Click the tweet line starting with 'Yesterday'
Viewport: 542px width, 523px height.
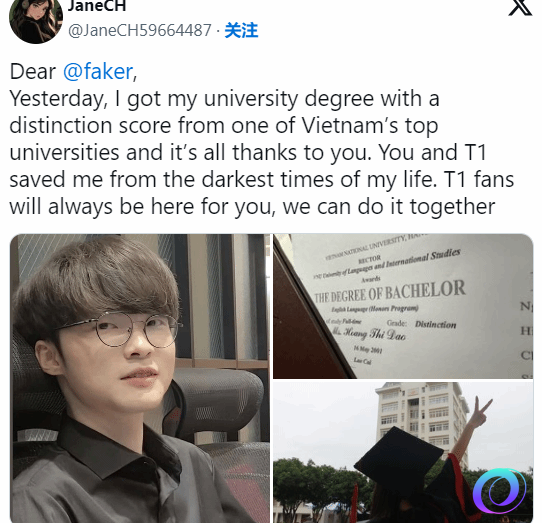tap(224, 99)
